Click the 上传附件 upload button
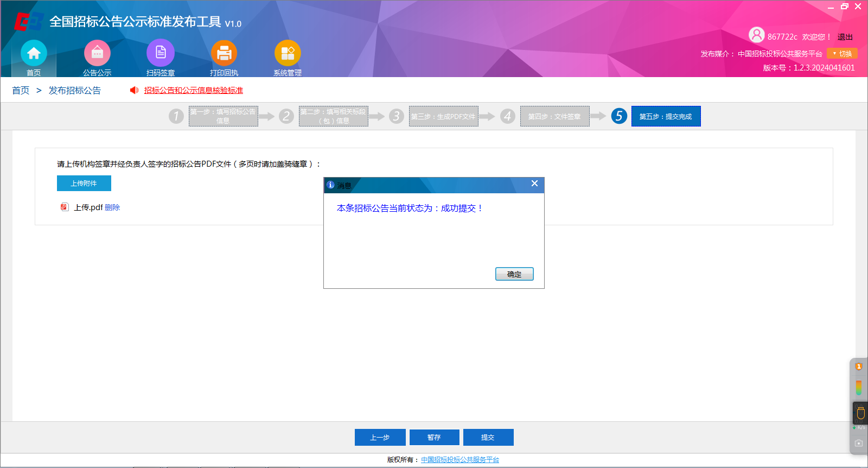The width and height of the screenshot is (868, 468). point(84,184)
